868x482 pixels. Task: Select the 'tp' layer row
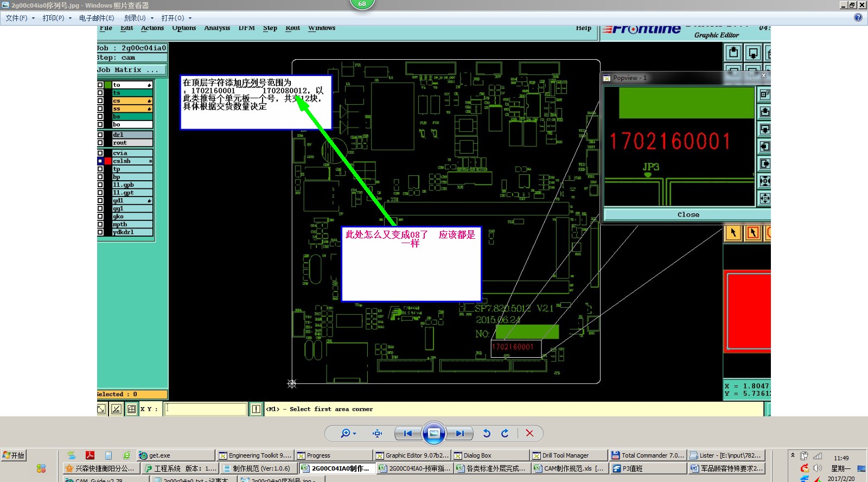pos(132,169)
